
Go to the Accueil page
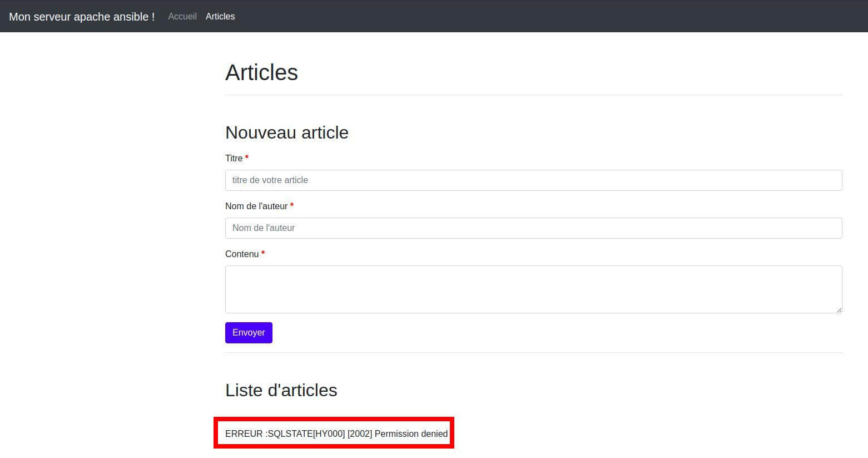[x=182, y=17]
